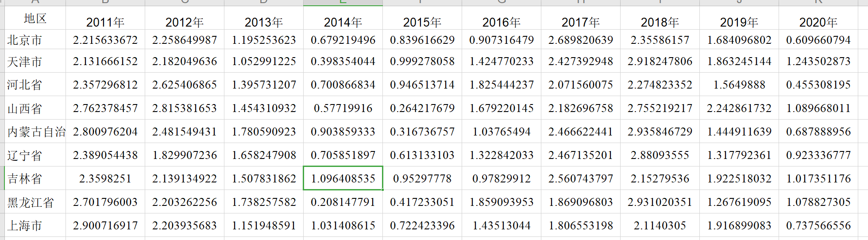Select cell with value 1.5649888
Image resolution: width=868 pixels, height=240 pixels.
click(739, 85)
